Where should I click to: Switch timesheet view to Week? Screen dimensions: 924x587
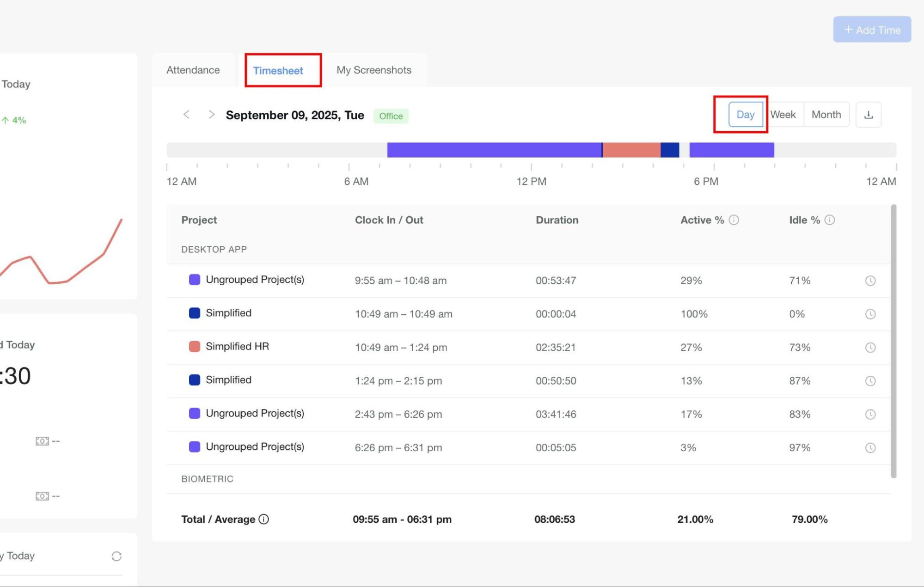coord(783,115)
